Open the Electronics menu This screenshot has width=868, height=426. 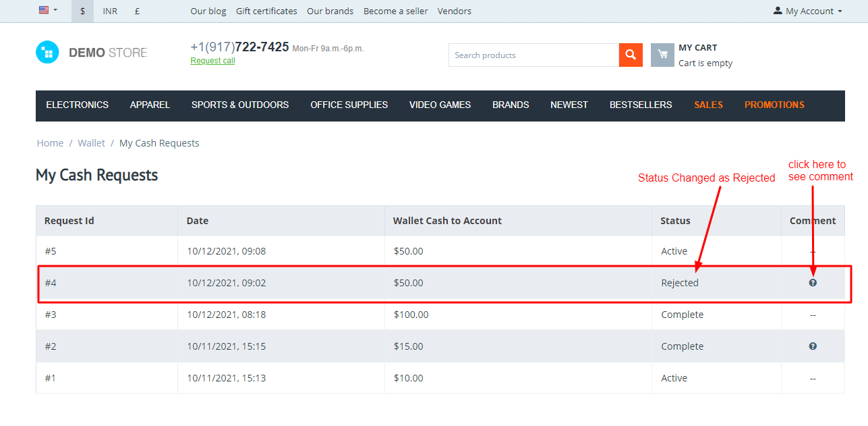[x=77, y=105]
